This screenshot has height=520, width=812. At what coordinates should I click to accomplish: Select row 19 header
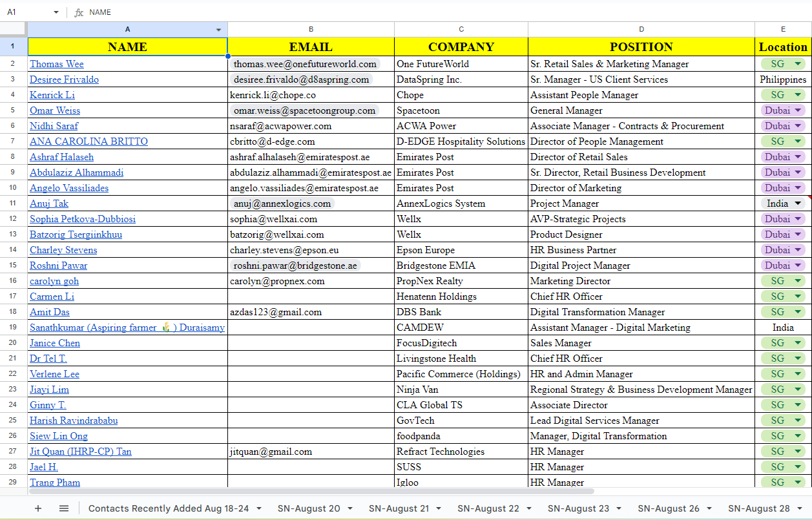(14, 328)
